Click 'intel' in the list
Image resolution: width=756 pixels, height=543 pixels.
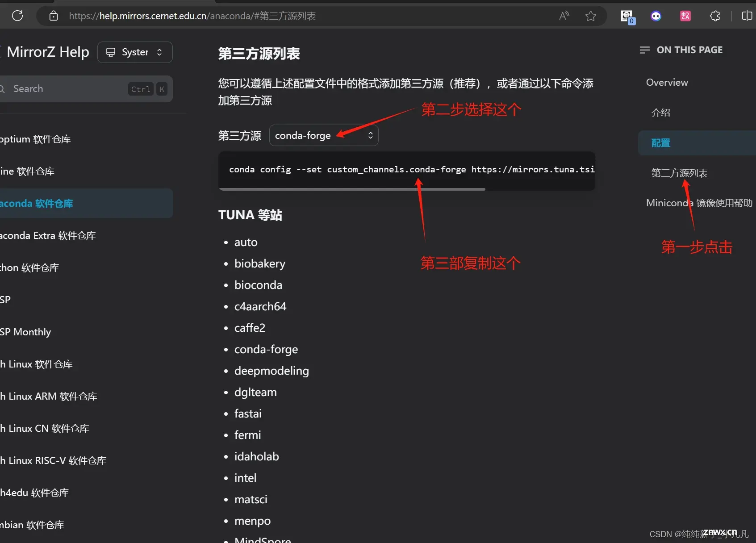(x=245, y=478)
